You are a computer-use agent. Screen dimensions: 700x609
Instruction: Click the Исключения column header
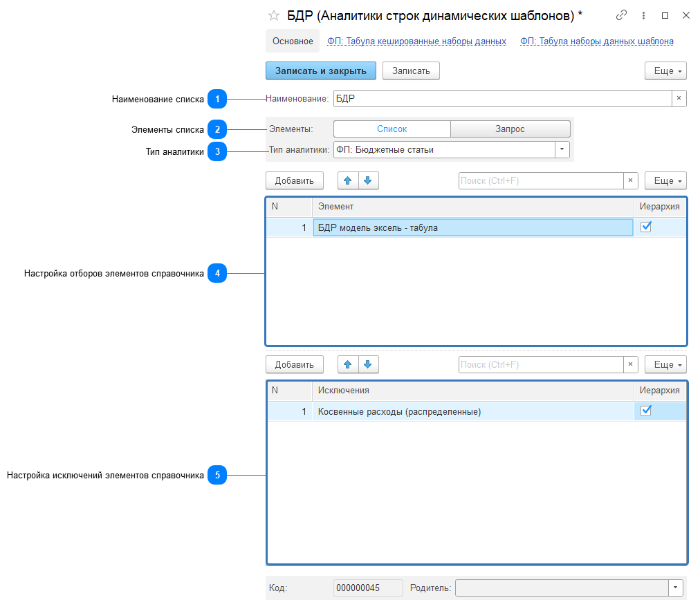[472, 391]
